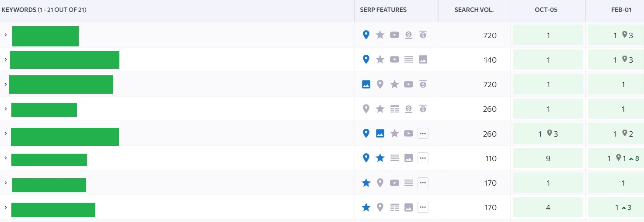The height and width of the screenshot is (222, 644).
Task: Click the text lines icon in the 110 volume row
Action: pyautogui.click(x=394, y=158)
